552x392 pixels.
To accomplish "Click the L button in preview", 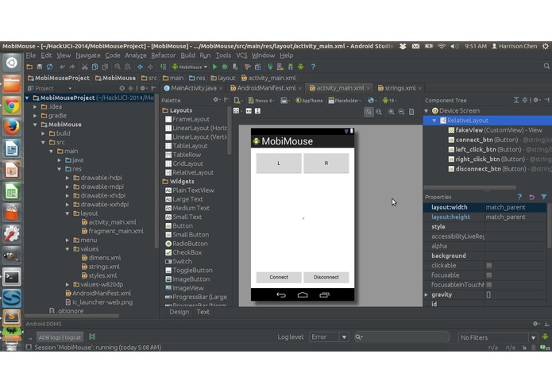I will point(279,163).
